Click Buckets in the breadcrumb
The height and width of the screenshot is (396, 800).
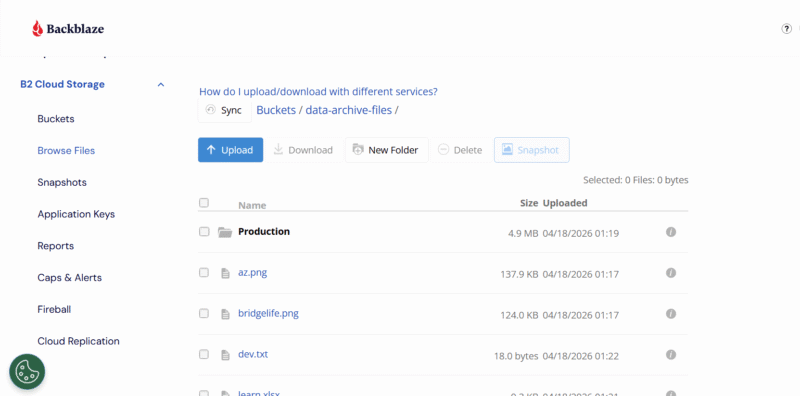click(276, 110)
